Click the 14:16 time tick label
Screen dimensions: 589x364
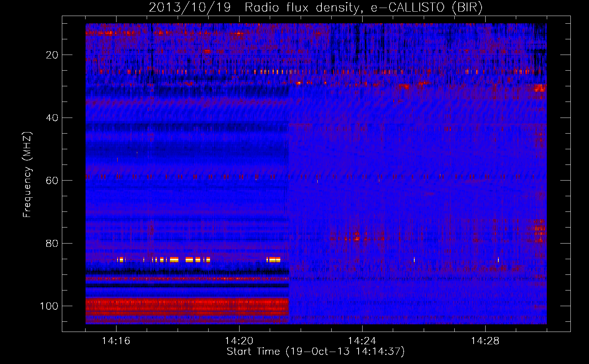(116, 341)
